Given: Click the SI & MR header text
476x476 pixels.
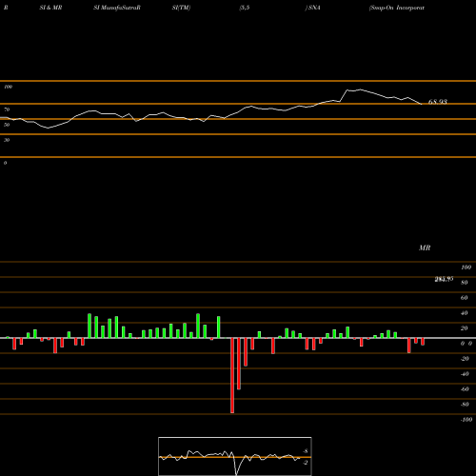Looking at the screenshot, I should coord(50,8).
